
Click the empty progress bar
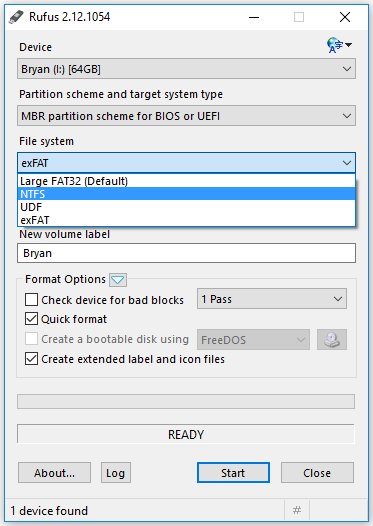click(186, 402)
